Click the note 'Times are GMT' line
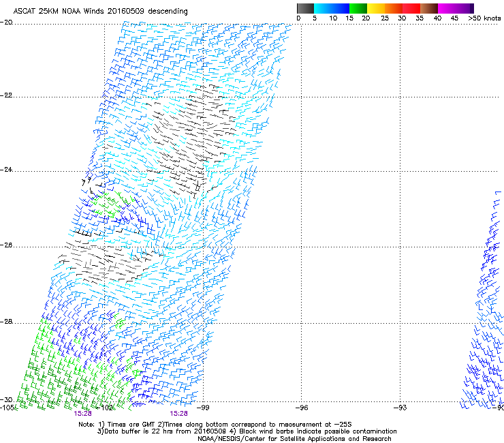This screenshot has width=504, height=443. pyautogui.click(x=215, y=425)
